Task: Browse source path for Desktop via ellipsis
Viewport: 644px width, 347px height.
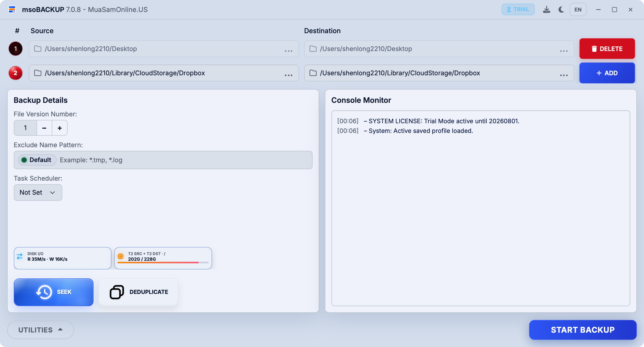Action: [289, 51]
